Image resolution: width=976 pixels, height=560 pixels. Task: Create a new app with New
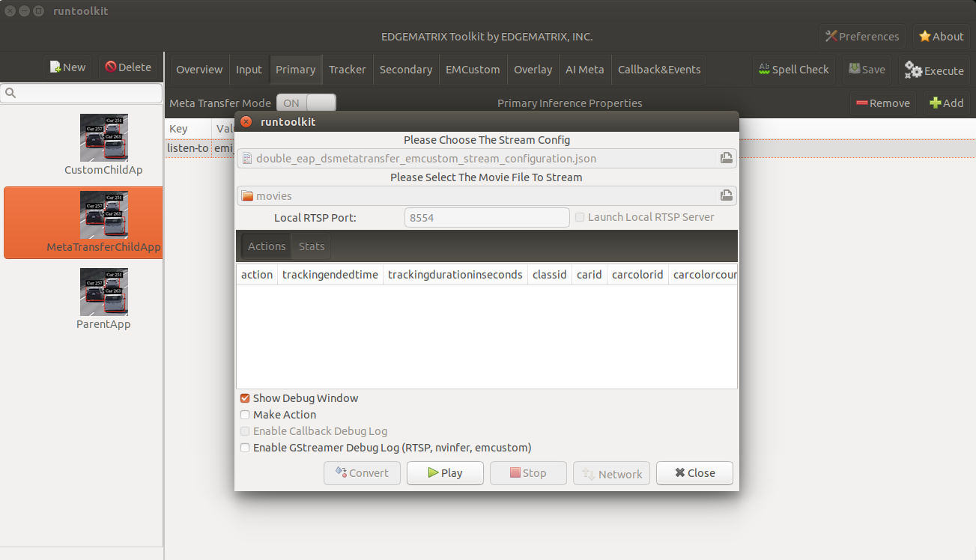(x=67, y=67)
